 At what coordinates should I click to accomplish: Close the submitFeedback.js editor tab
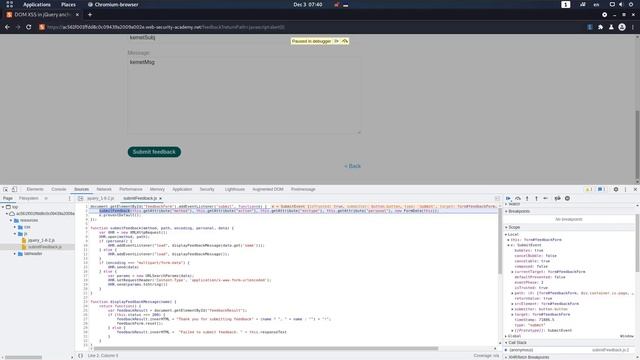160,198
